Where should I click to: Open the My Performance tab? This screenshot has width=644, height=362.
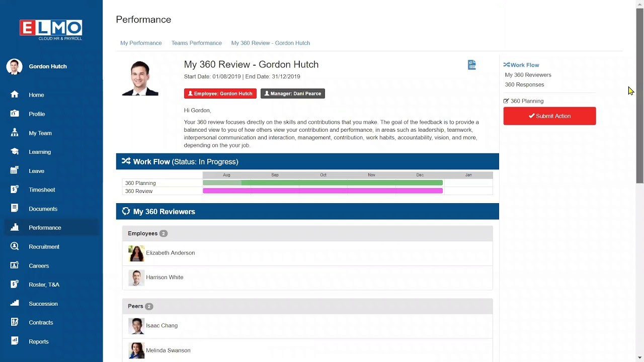[x=141, y=43]
